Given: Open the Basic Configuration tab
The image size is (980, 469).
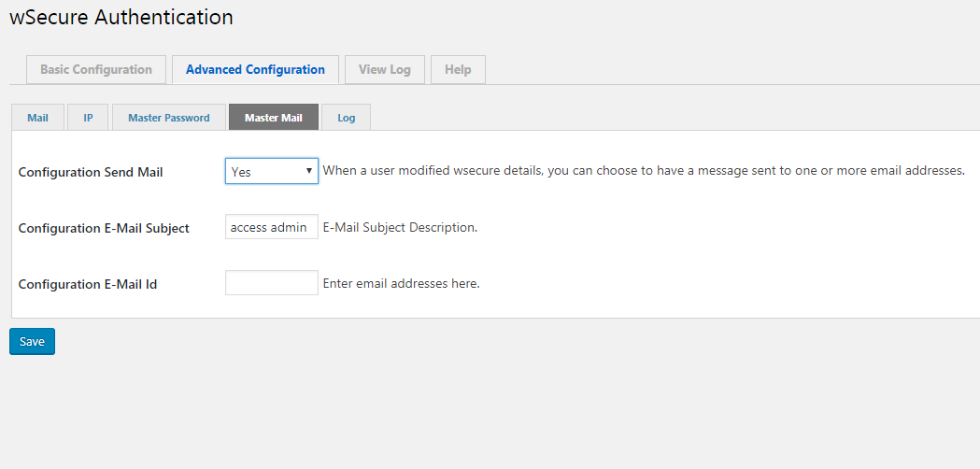Looking at the screenshot, I should tap(96, 69).
